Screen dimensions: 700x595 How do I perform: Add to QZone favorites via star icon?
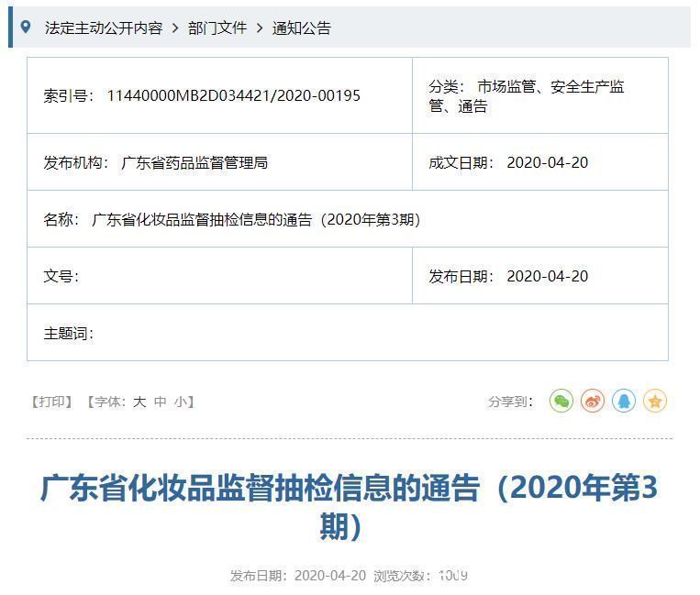point(655,401)
